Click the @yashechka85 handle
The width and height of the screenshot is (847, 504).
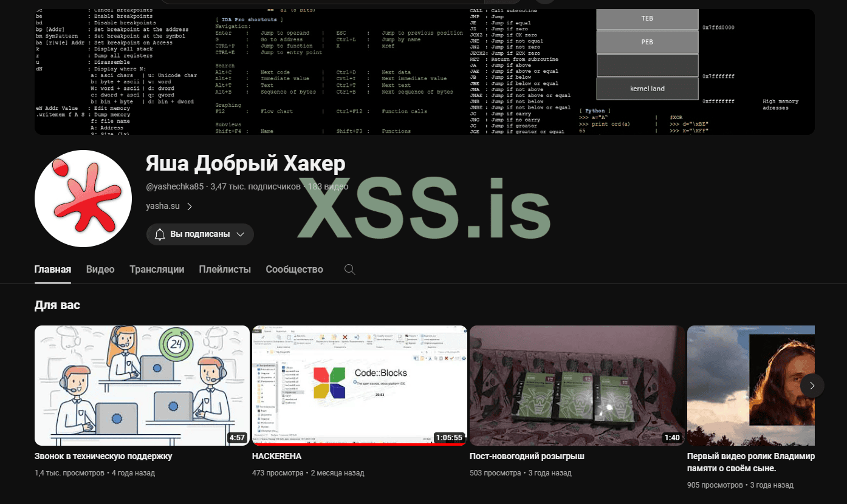pyautogui.click(x=175, y=186)
